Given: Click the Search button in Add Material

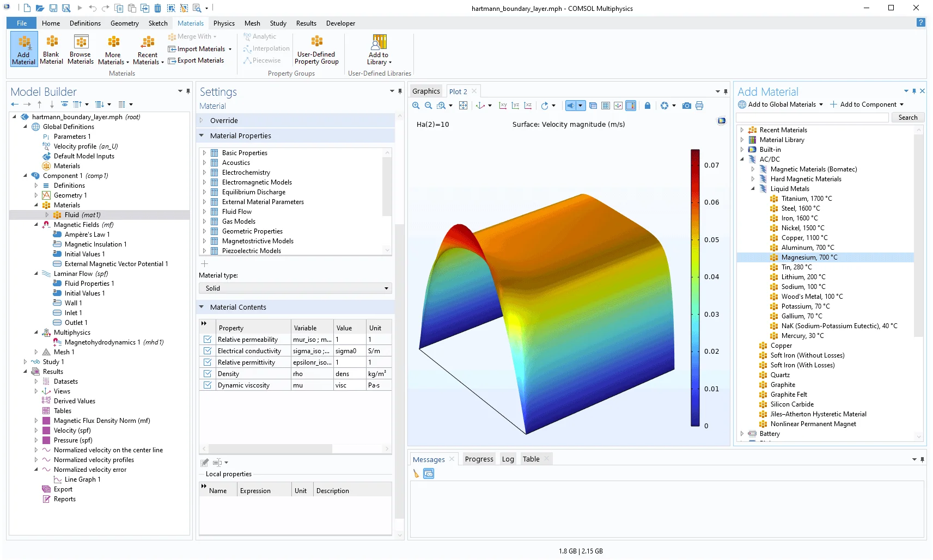Looking at the screenshot, I should (907, 118).
